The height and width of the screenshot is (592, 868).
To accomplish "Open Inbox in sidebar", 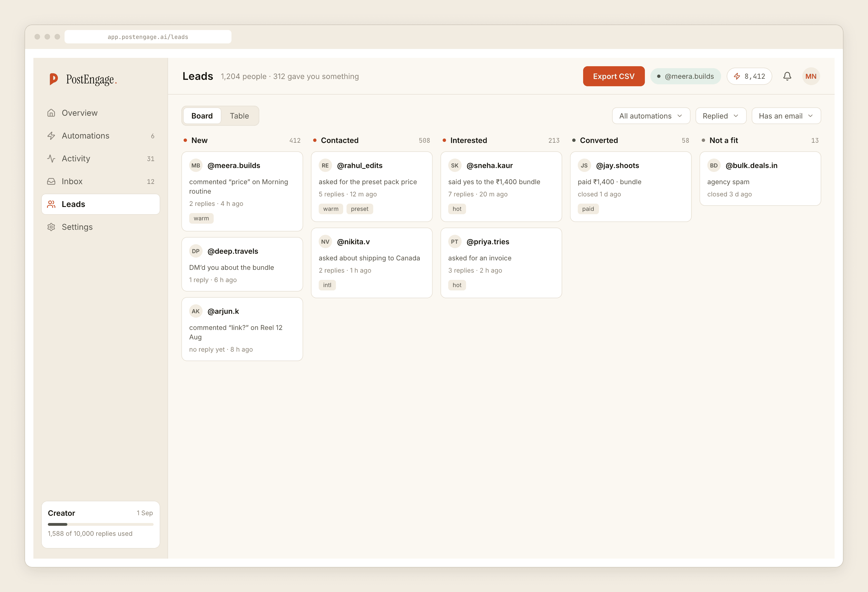I will click(100, 181).
